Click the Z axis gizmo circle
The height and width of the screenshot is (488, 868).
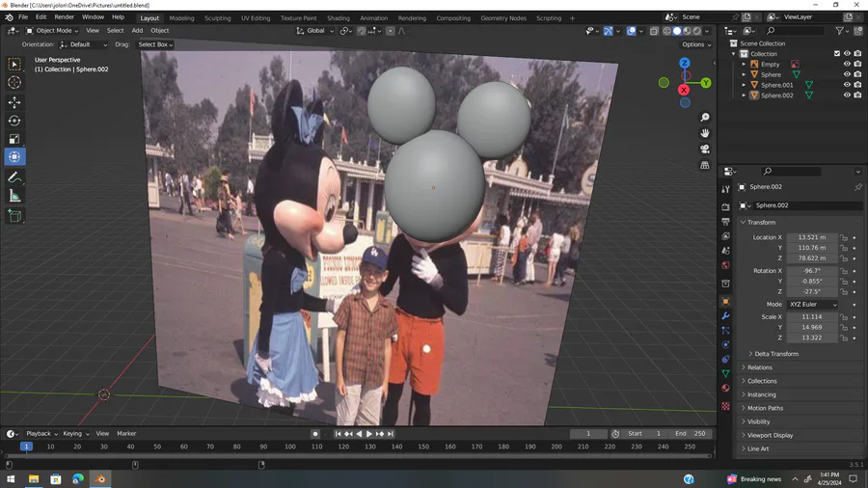click(685, 63)
